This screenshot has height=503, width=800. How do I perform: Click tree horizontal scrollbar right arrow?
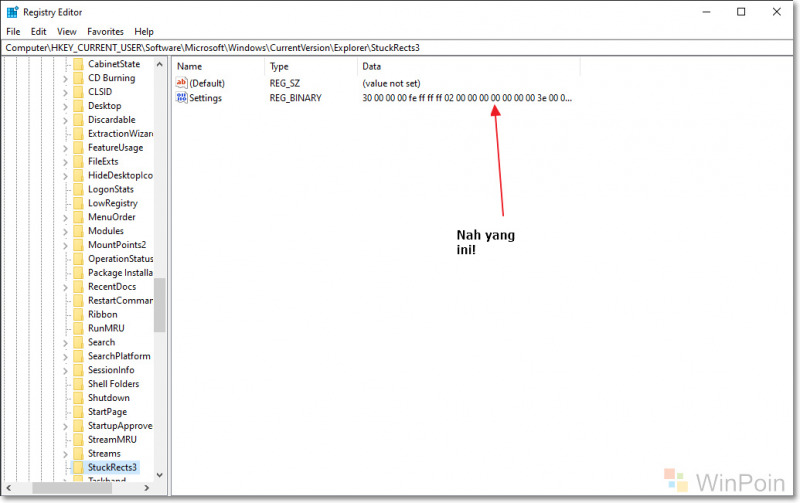[x=147, y=488]
